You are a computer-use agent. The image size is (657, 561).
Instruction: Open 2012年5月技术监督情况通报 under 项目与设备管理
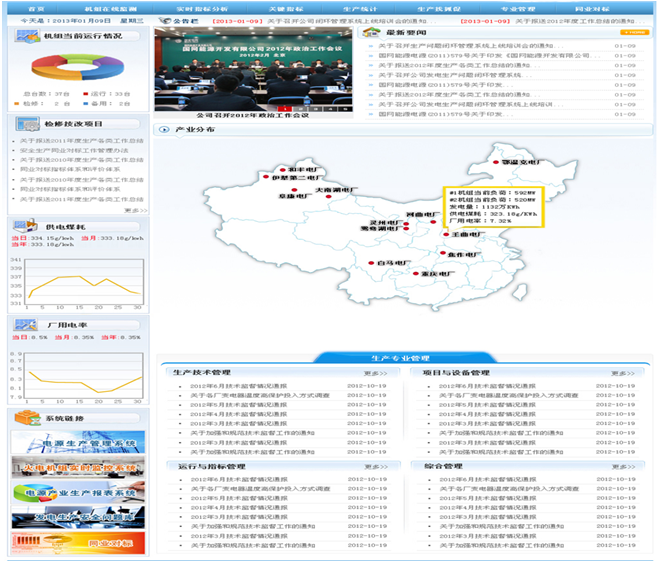pyautogui.click(x=487, y=405)
